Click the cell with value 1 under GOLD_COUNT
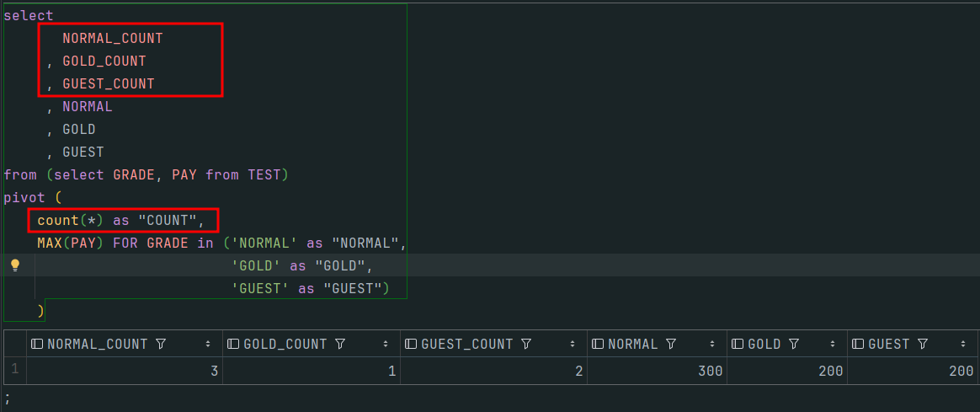This screenshot has height=412, width=980. tap(312, 371)
